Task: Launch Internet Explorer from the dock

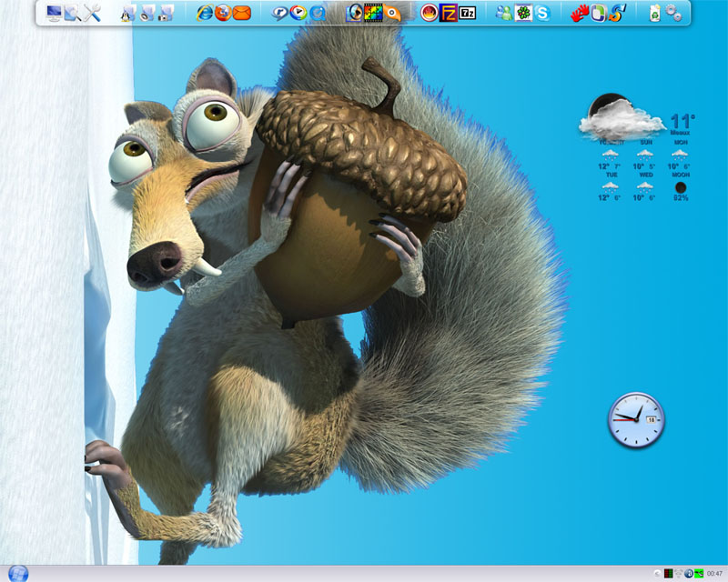Action: tap(204, 13)
